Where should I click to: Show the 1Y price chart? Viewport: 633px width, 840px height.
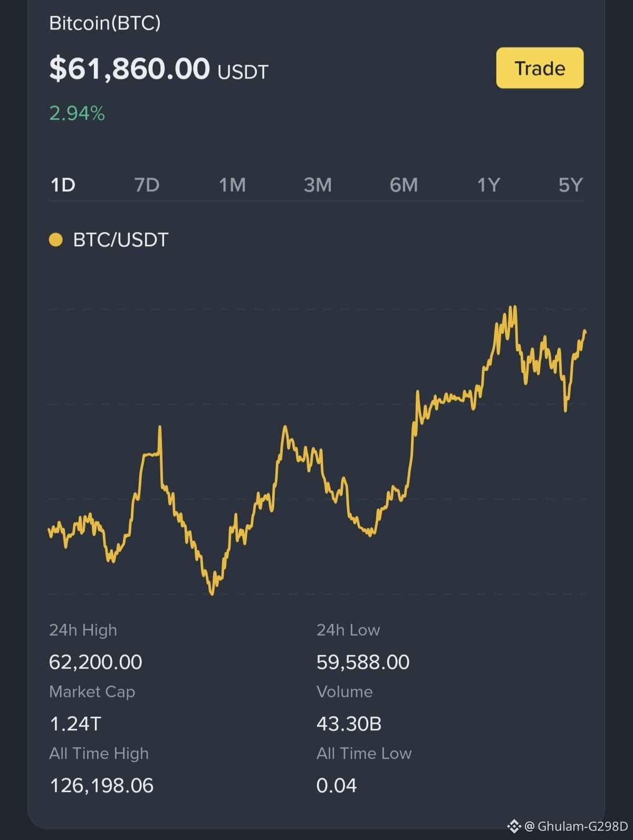(488, 185)
